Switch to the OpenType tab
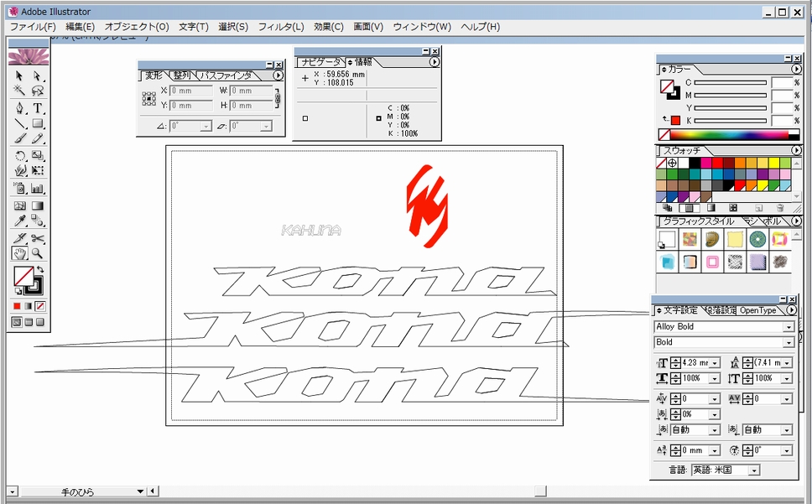Screen dimensions: 812x504 [757, 310]
